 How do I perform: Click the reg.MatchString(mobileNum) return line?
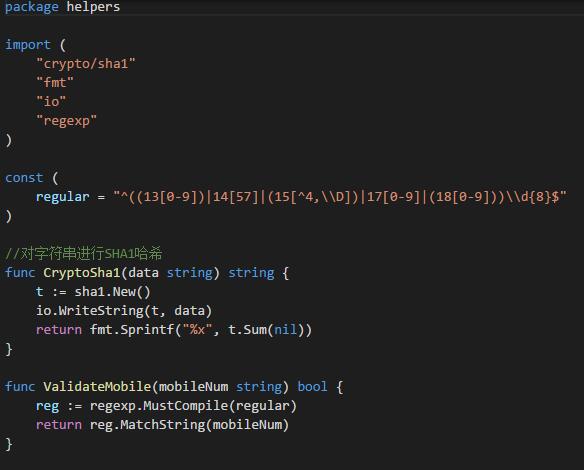point(162,425)
